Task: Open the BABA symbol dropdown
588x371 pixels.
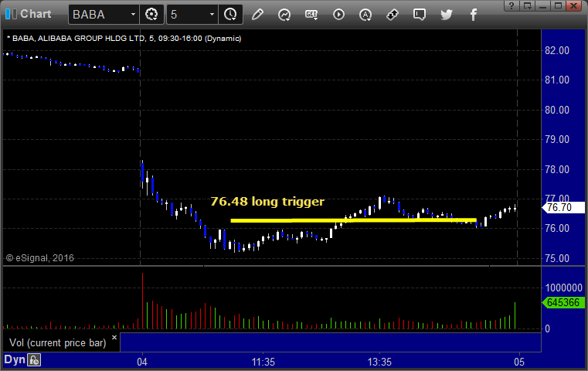Action: point(133,15)
